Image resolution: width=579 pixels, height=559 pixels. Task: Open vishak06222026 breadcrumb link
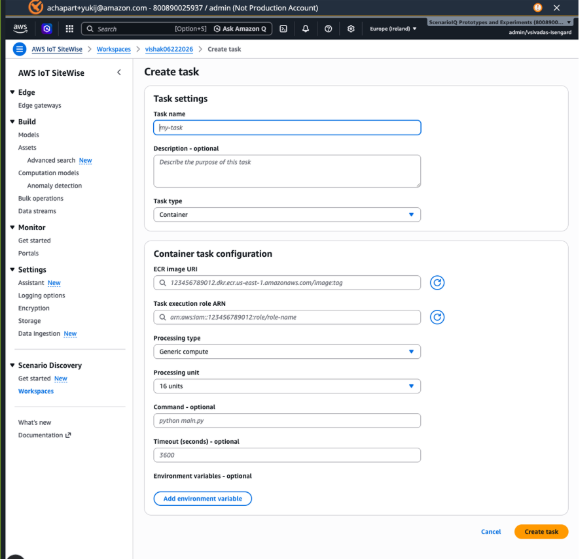[x=169, y=49]
